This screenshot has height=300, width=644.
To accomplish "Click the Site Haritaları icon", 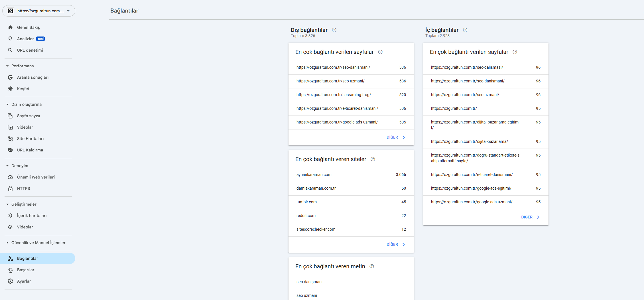I will (10, 139).
